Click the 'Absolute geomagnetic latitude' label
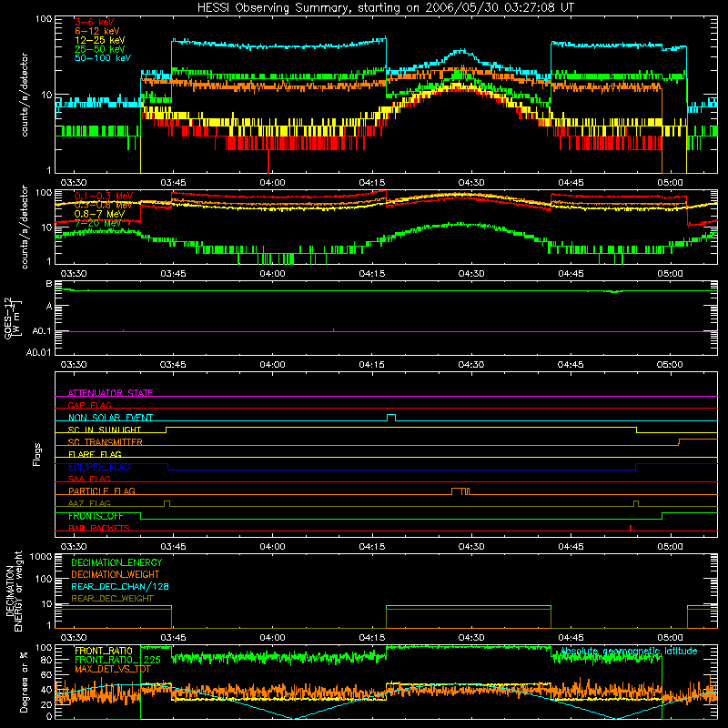The width and height of the screenshot is (728, 728). [629, 651]
